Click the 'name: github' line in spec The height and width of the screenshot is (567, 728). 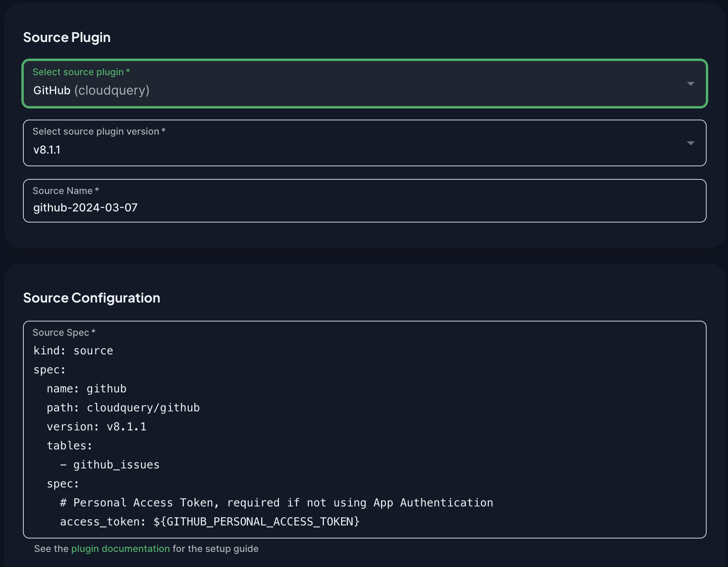pyautogui.click(x=87, y=389)
